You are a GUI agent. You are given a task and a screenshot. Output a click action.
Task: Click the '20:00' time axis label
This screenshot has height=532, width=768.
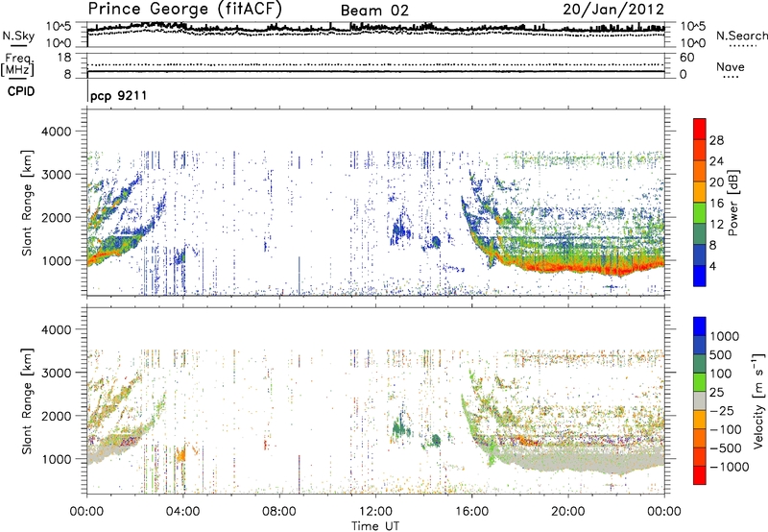coord(567,512)
